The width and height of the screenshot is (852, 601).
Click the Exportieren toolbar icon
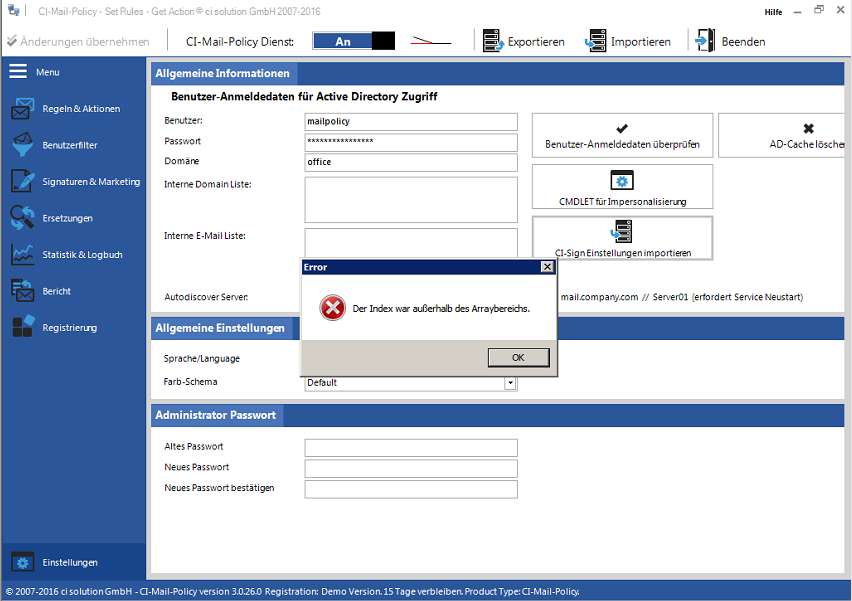click(x=492, y=41)
